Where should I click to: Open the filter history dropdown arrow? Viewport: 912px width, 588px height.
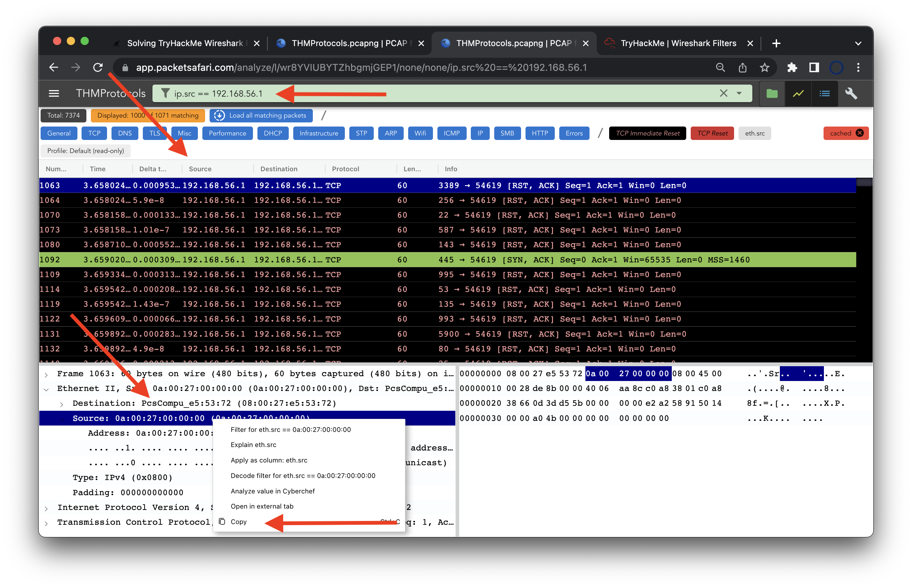(739, 93)
